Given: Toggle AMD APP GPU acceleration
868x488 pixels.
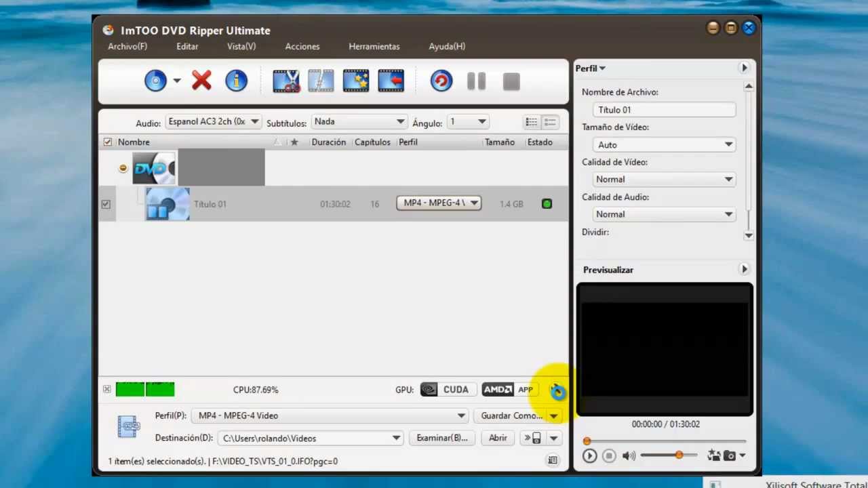Looking at the screenshot, I should (x=509, y=390).
